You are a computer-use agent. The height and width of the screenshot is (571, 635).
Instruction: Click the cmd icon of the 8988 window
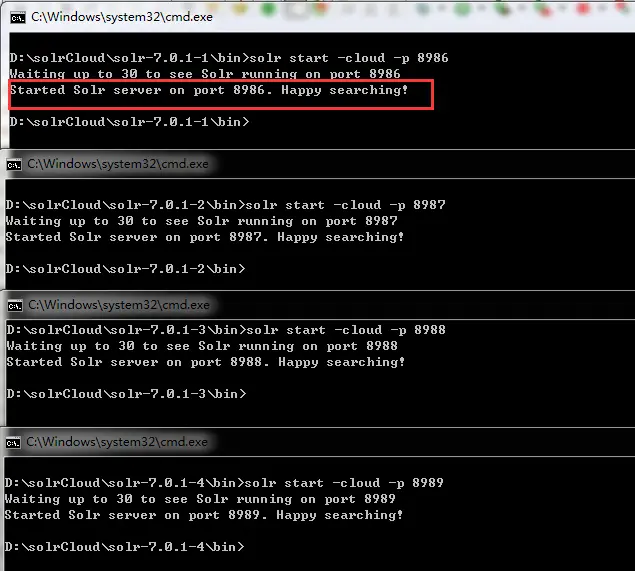(15, 306)
